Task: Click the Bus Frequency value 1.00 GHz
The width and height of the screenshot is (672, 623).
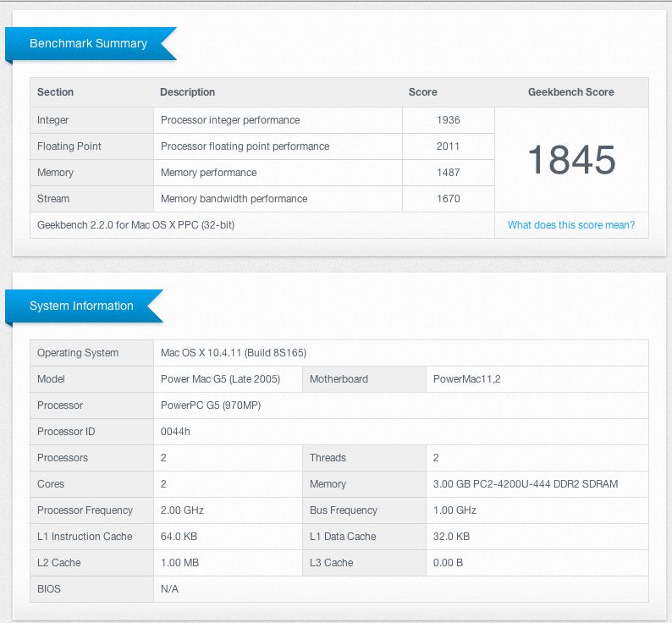Action: (x=454, y=510)
